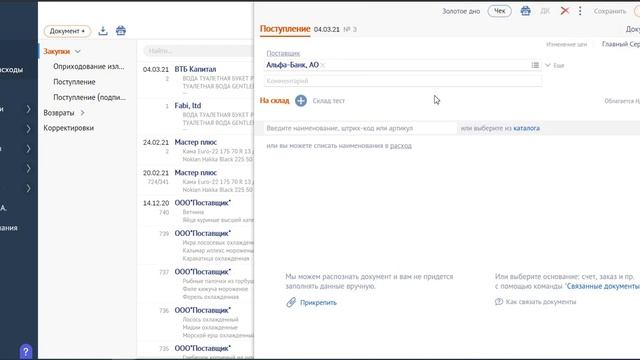Click the Чек button
The image size is (640, 360).
(x=500, y=11)
